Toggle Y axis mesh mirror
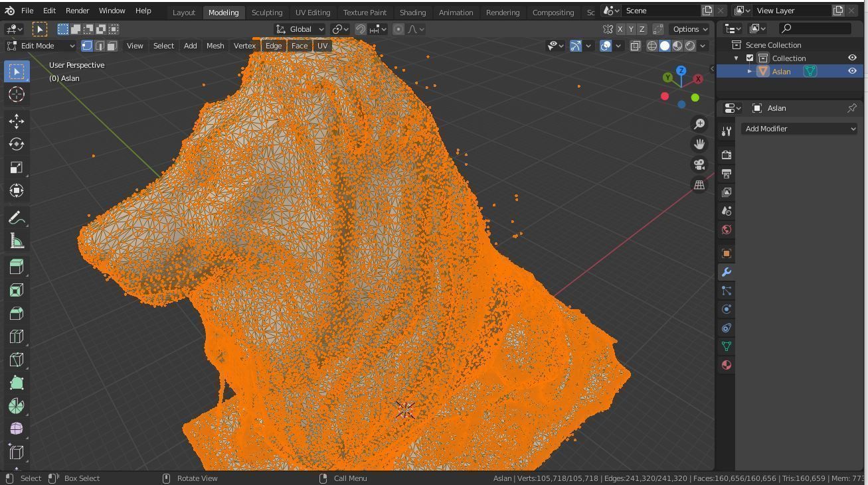The width and height of the screenshot is (868, 485). [631, 29]
